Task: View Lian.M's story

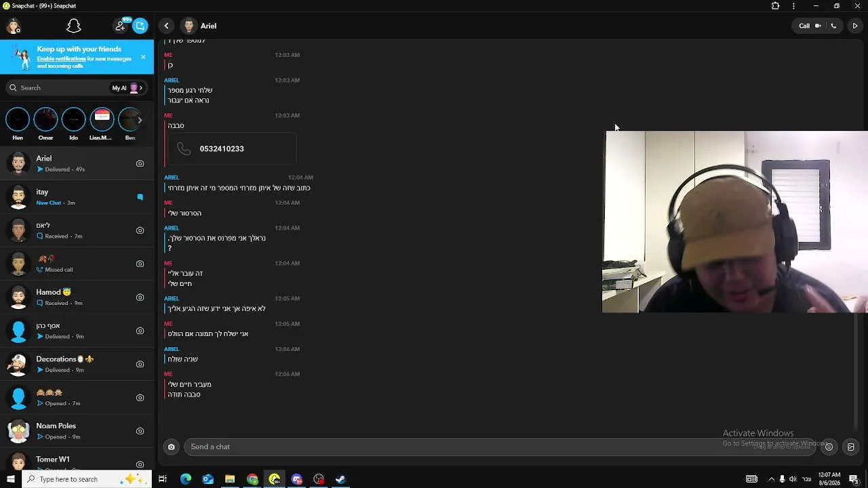Action: (x=101, y=124)
